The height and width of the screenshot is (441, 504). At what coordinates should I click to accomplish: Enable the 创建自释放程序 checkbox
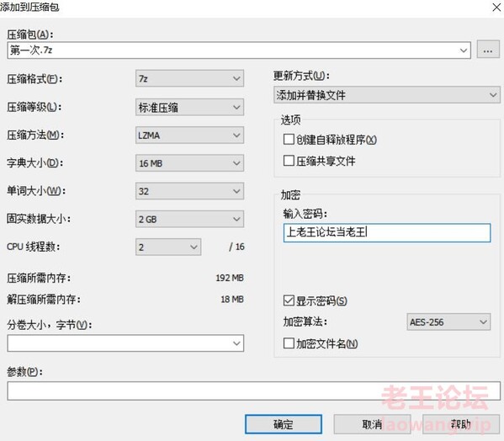[x=289, y=139]
